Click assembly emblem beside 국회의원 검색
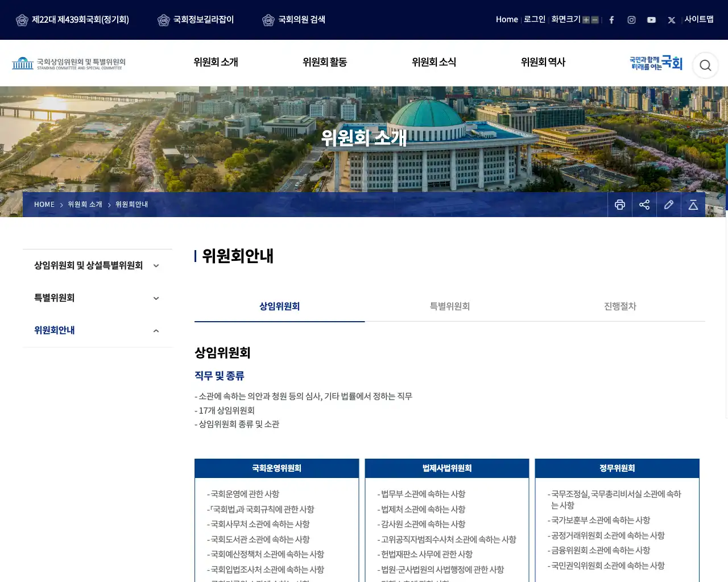 (268, 20)
